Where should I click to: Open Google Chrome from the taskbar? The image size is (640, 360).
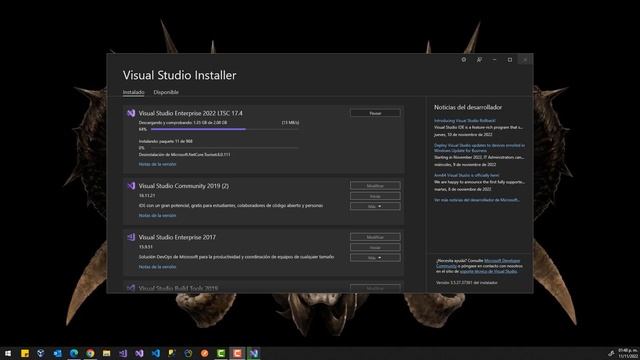coord(90,353)
